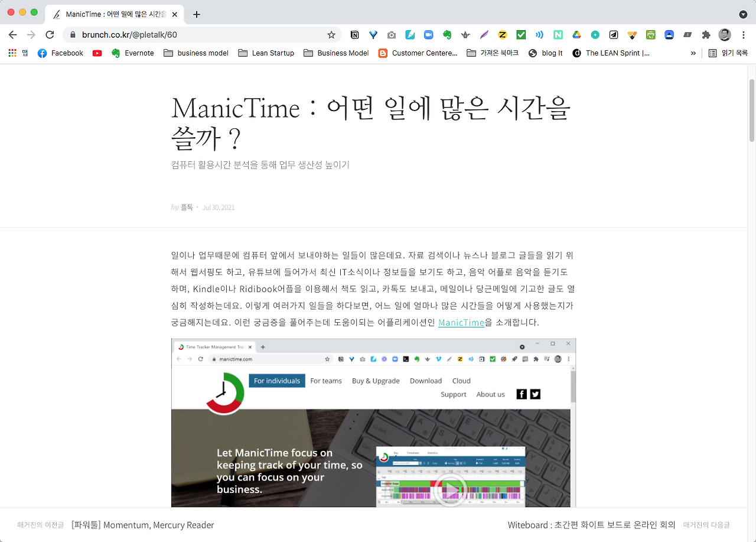Open the Apps grid shortcut

point(12,53)
